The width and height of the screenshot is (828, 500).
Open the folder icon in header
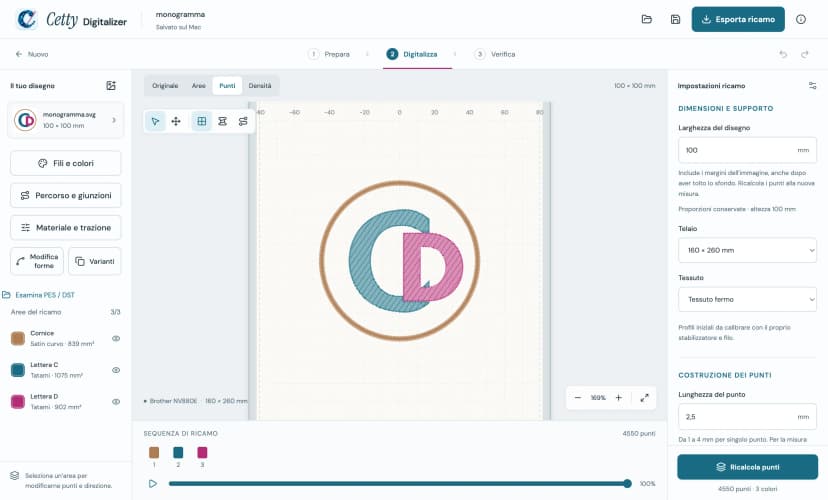point(646,20)
